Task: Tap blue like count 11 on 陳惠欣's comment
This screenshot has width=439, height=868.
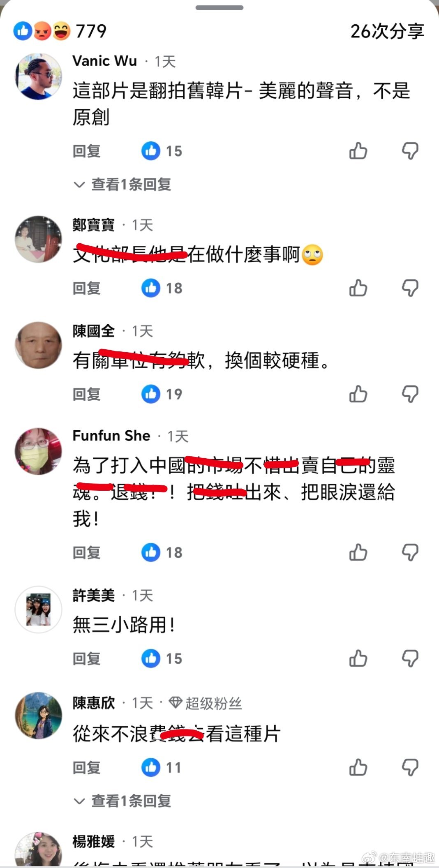Action: [161, 767]
